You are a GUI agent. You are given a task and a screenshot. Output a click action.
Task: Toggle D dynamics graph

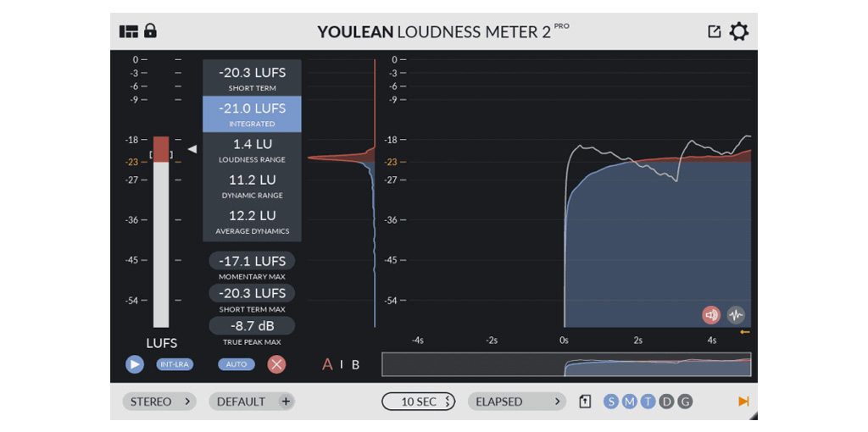pyautogui.click(x=666, y=402)
